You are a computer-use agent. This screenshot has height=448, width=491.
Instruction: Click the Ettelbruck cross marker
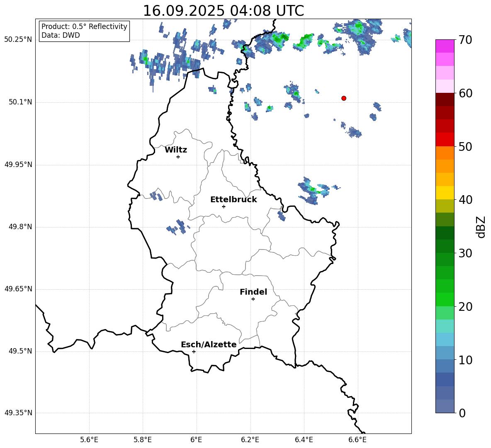[x=224, y=206]
